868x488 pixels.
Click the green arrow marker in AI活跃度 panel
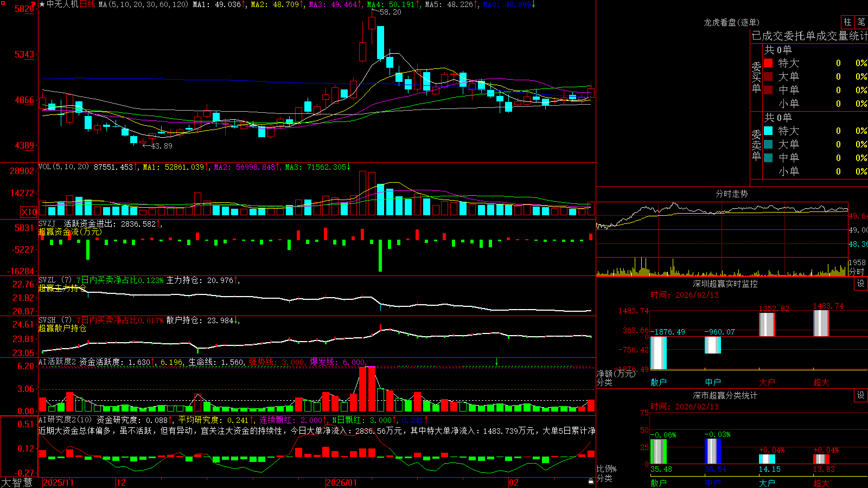497,362
